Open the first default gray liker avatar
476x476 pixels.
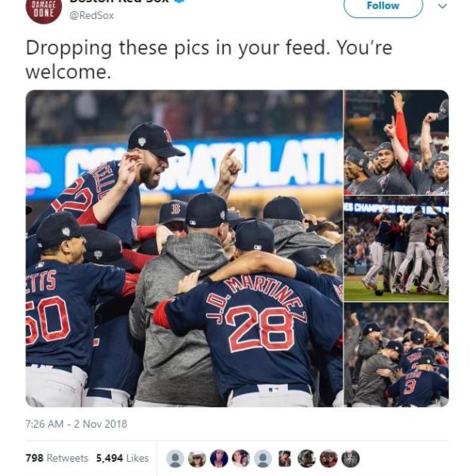tap(175, 459)
